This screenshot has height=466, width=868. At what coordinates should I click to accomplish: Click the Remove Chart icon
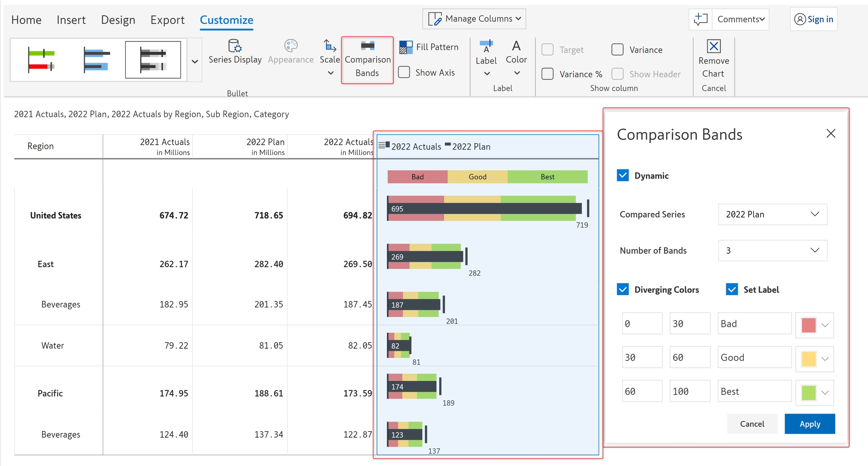714,46
